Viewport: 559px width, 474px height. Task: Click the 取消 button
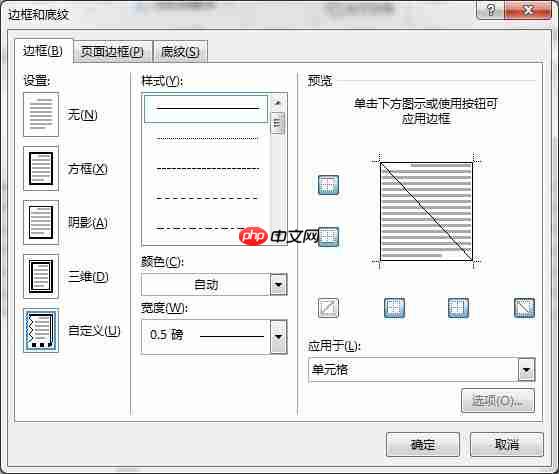click(x=507, y=444)
